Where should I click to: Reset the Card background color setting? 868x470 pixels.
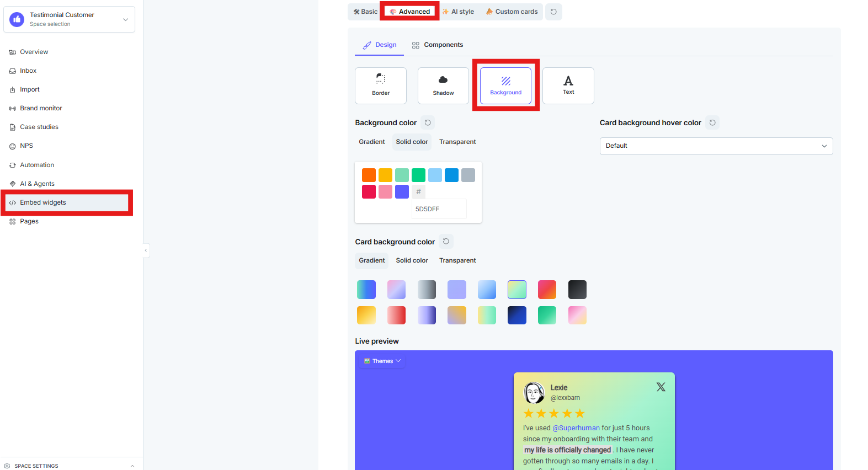click(446, 242)
